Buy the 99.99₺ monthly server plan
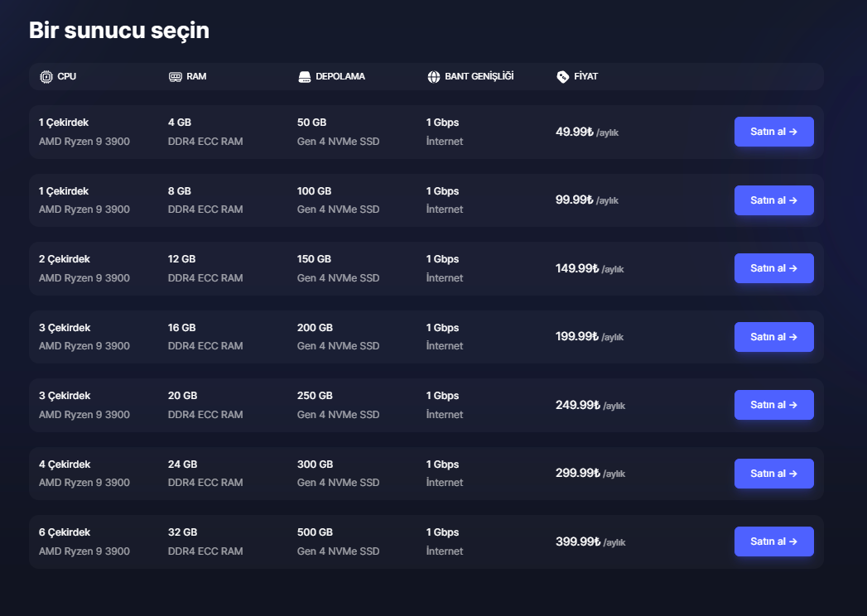 point(773,200)
